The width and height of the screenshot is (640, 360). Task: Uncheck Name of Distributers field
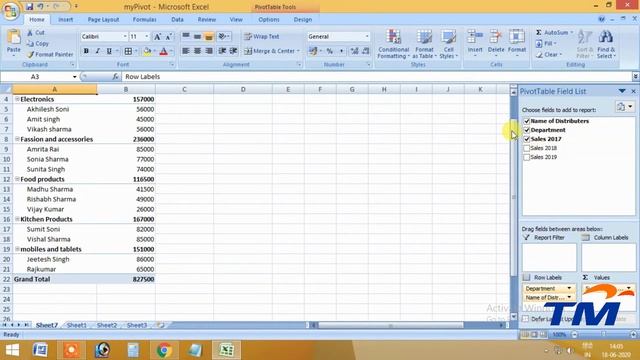(x=527, y=121)
